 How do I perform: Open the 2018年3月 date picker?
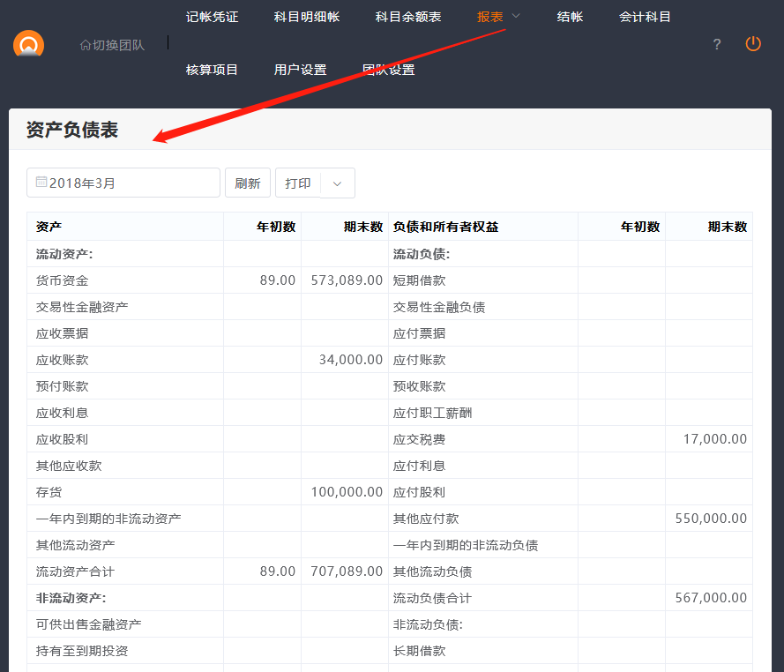(x=123, y=183)
